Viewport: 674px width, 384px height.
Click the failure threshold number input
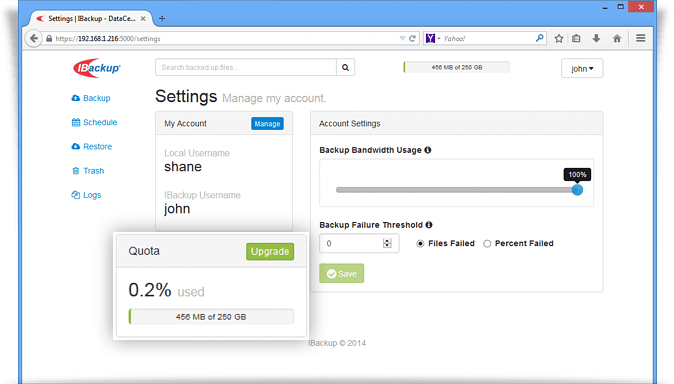point(359,243)
